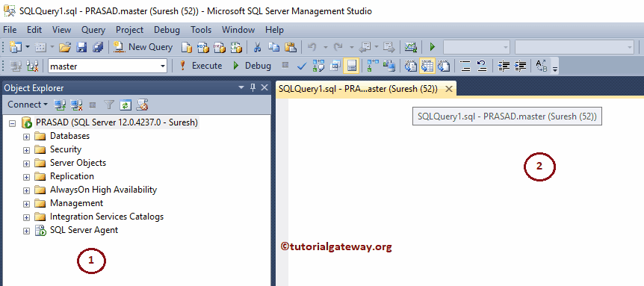Viewport: 644px width, 286px height.
Task: Click the Undo arrow icon
Action: click(x=312, y=47)
